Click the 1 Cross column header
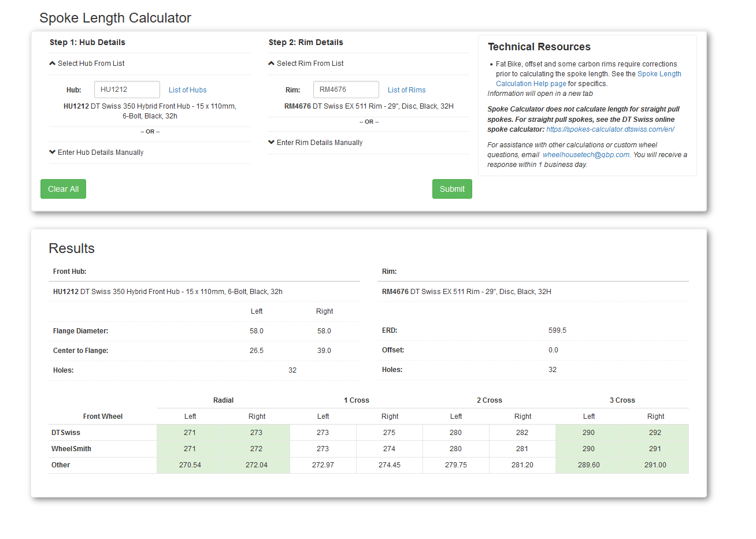The width and height of the screenshot is (756, 539). click(x=357, y=400)
